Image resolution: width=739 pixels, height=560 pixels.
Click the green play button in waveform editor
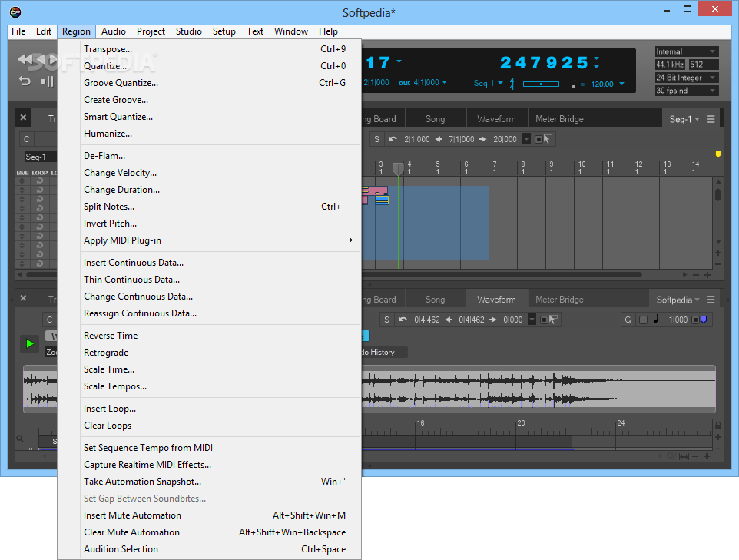(x=30, y=343)
